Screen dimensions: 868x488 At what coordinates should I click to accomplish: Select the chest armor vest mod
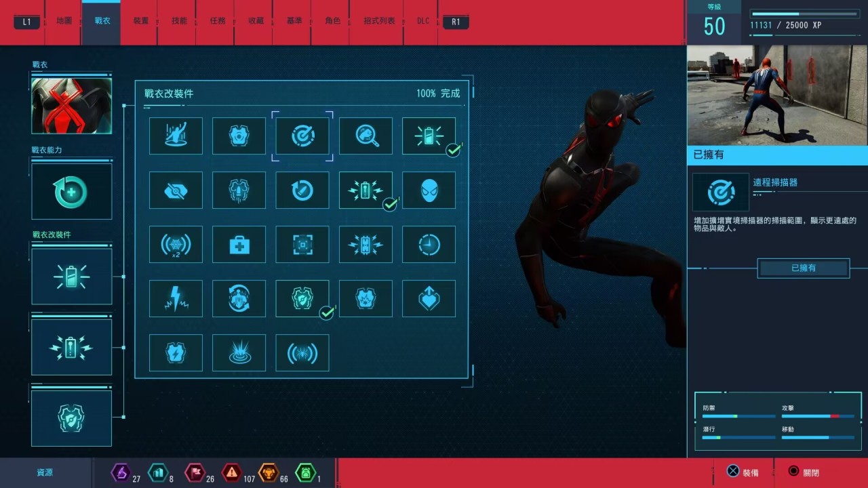[x=239, y=136]
